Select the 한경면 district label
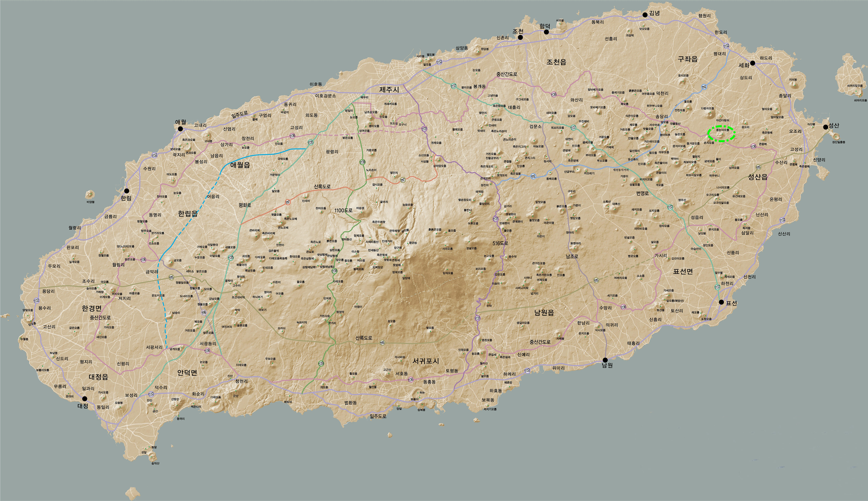 coord(91,308)
